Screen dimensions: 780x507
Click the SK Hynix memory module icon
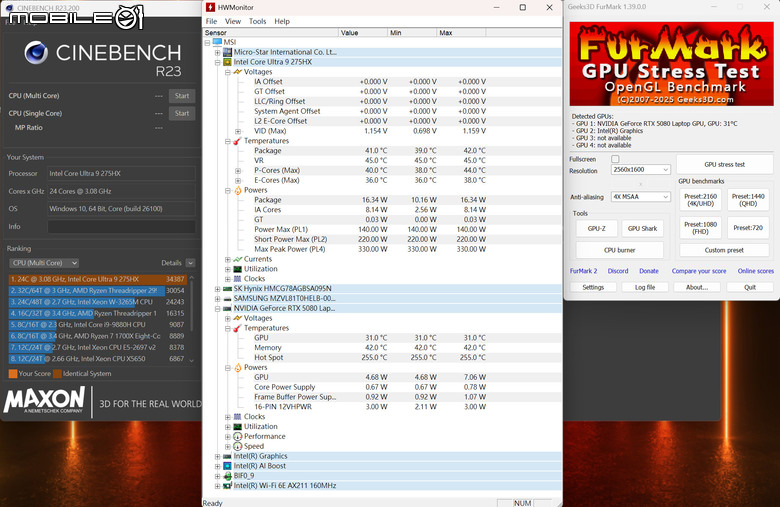pyautogui.click(x=227, y=289)
